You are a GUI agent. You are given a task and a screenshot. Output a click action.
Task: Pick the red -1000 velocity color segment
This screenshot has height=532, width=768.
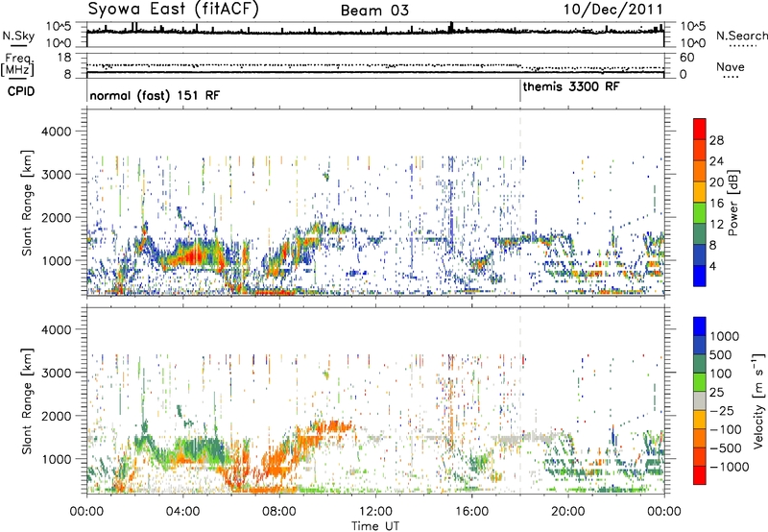click(x=700, y=475)
